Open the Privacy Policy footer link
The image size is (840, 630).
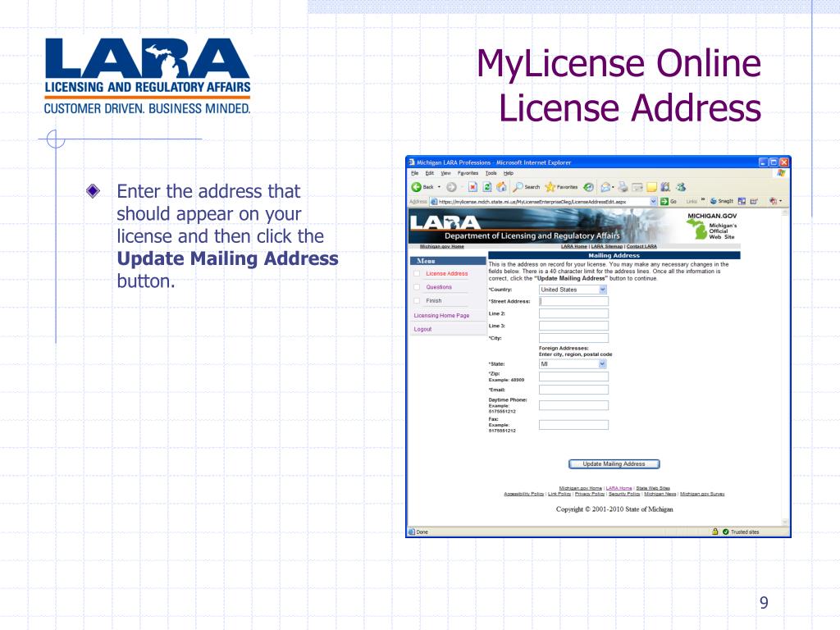pyautogui.click(x=590, y=494)
